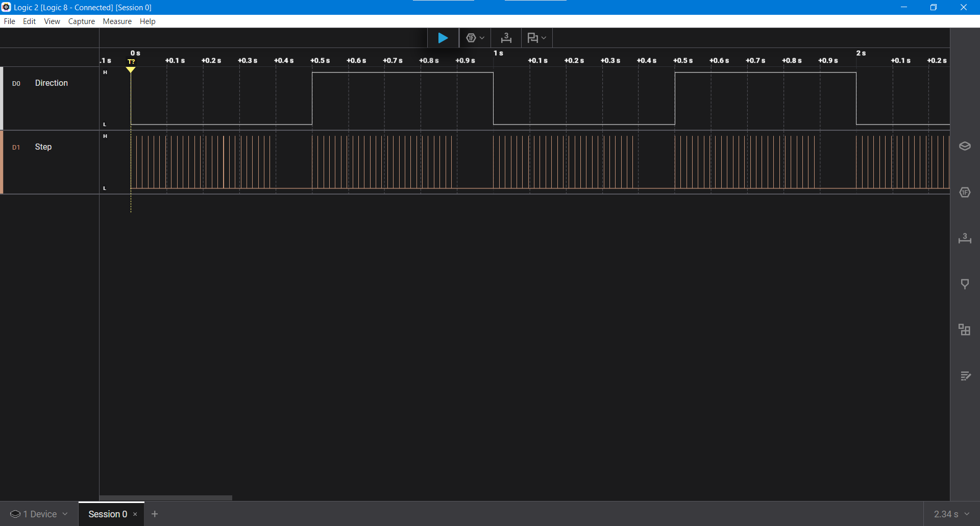
Task: Open the View menu
Action: pos(52,21)
